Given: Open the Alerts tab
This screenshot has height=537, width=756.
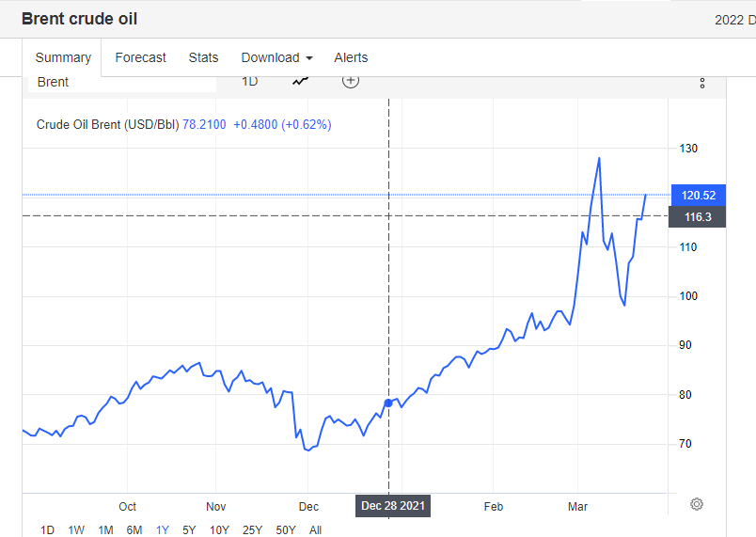Looking at the screenshot, I should [x=351, y=57].
